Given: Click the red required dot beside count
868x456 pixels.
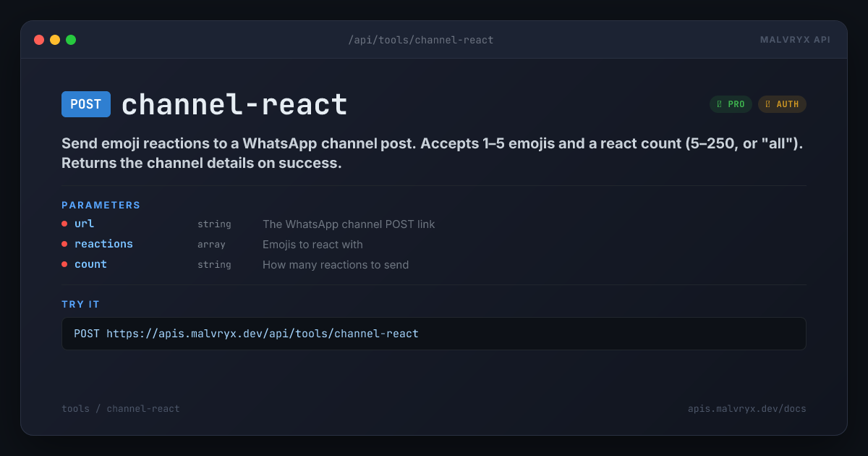Looking at the screenshot, I should point(64,264).
